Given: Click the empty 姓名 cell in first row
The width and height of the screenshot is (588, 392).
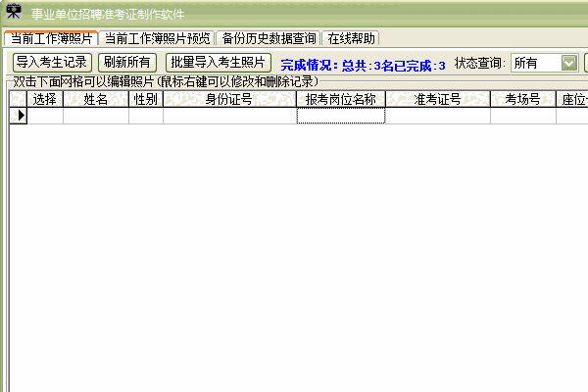Looking at the screenshot, I should tap(96, 116).
